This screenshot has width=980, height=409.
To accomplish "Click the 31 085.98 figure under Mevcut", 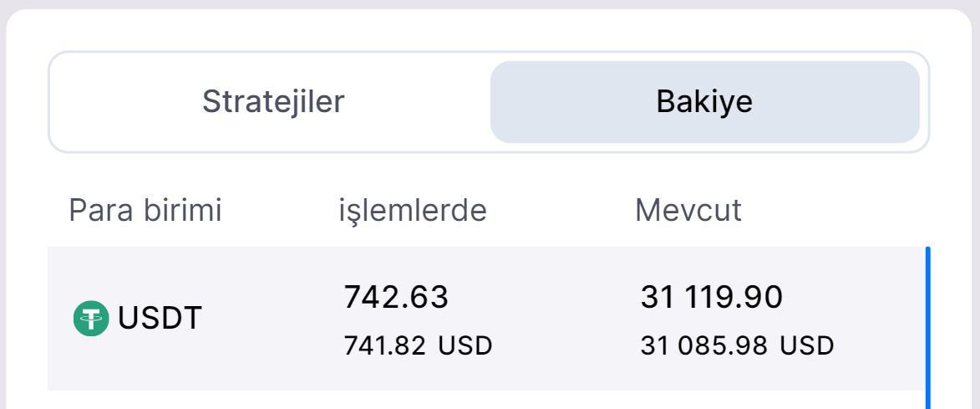I will click(x=703, y=345).
